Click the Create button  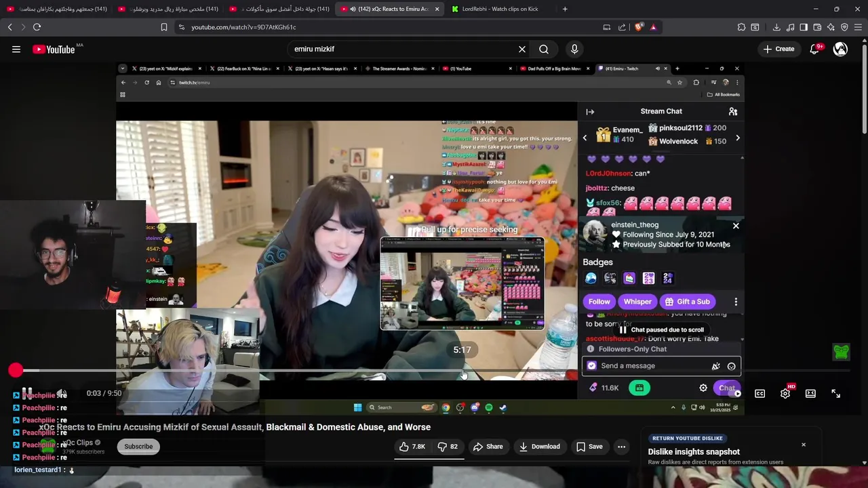coord(778,49)
